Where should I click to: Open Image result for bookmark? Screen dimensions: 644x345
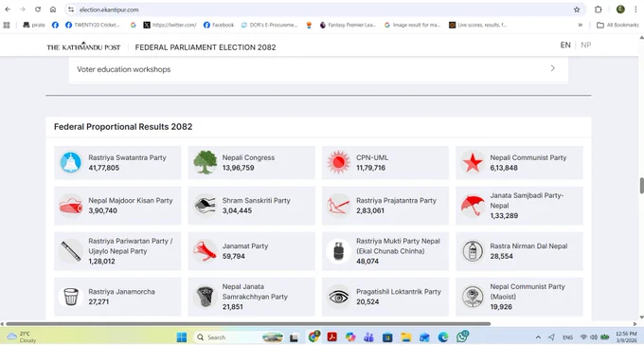(412, 25)
